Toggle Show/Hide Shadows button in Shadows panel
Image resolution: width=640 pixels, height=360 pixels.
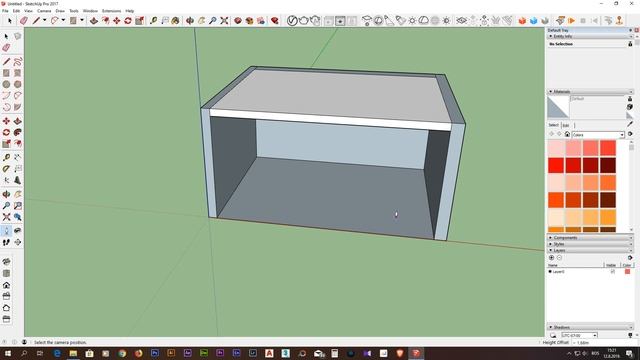tap(553, 335)
